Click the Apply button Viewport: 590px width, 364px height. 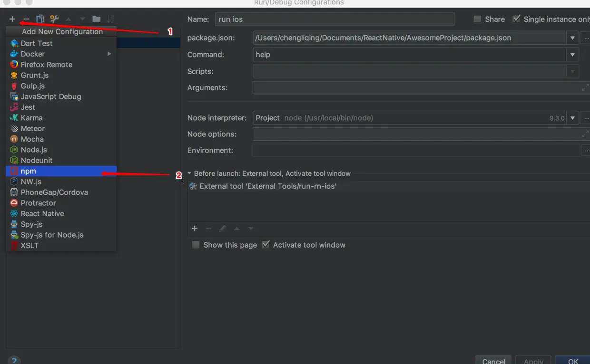pos(533,361)
